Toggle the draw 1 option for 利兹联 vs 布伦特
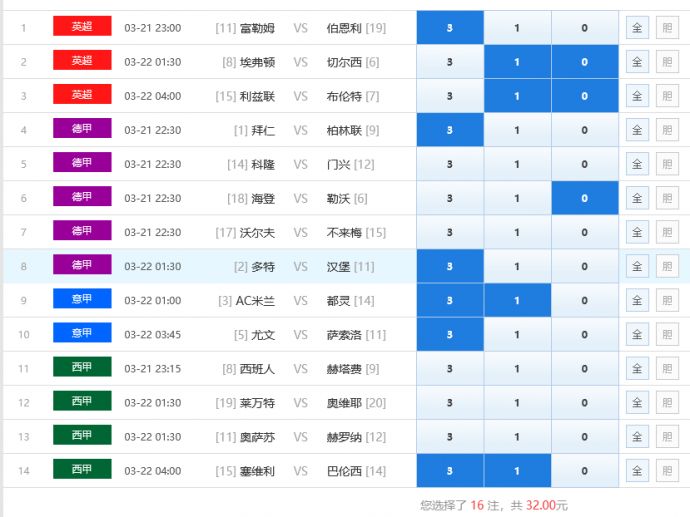This screenshot has height=517, width=690. tap(516, 96)
